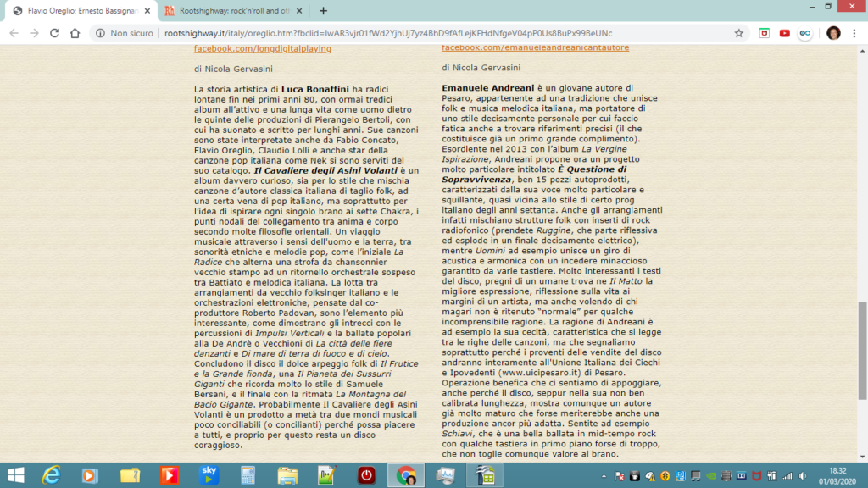868x488 pixels.
Task: Click the byline above the Luca Bonaffini review
Action: [x=233, y=69]
